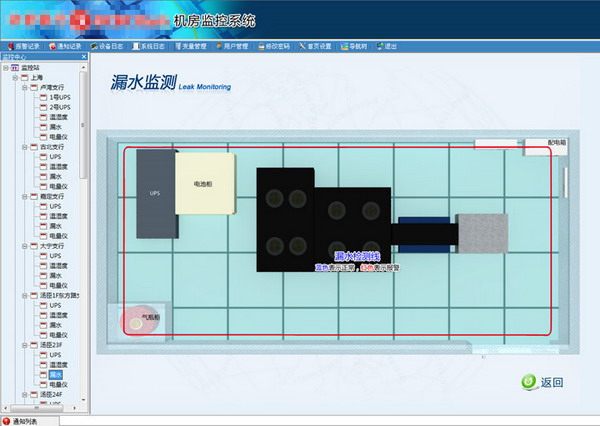Select 1号UPS under 卢湾支行
The image size is (600, 426).
60,97
